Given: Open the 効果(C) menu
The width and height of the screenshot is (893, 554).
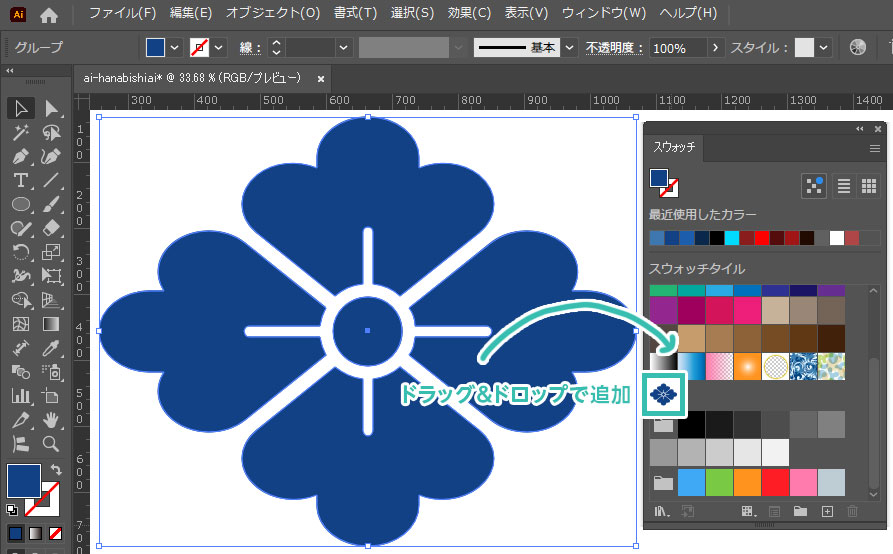Looking at the screenshot, I should tap(469, 13).
